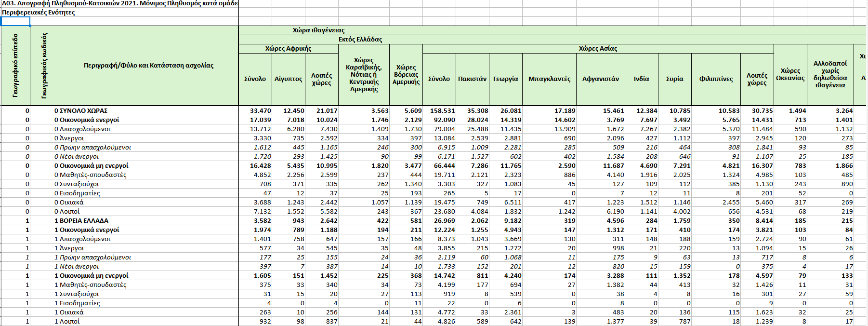Click the 'Εκτός Ελλάδας' header

[360, 40]
